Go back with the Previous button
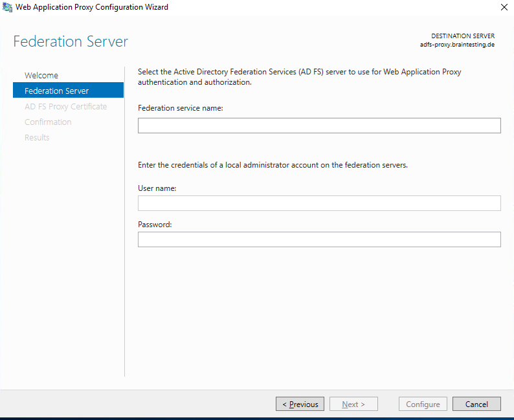Viewport: 514px width, 420px height. coord(300,404)
